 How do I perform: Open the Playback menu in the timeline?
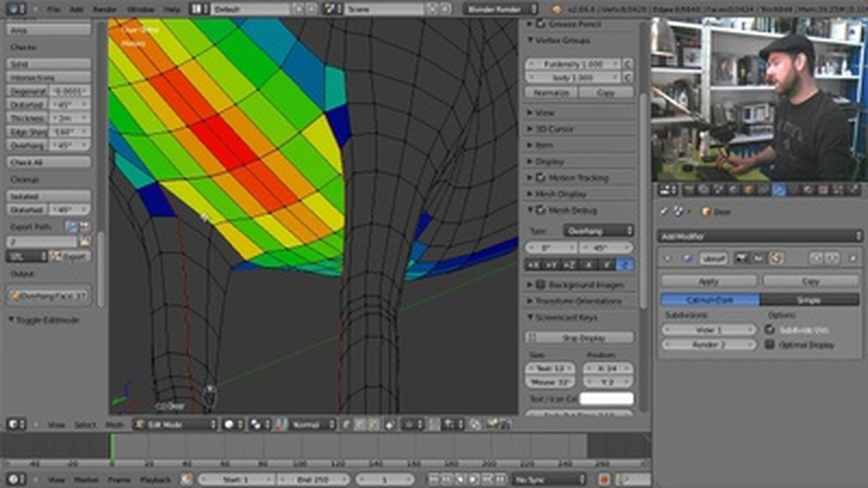pos(155,479)
